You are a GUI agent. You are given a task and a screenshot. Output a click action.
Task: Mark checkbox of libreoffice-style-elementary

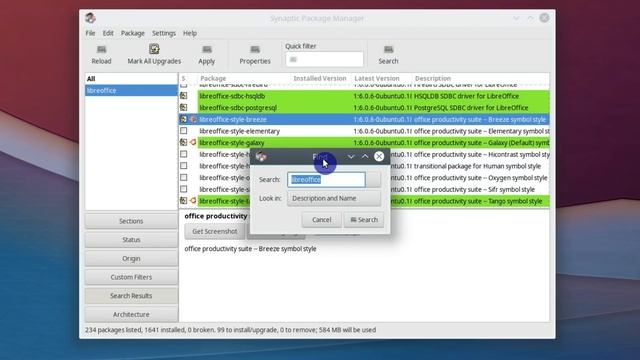point(184,131)
